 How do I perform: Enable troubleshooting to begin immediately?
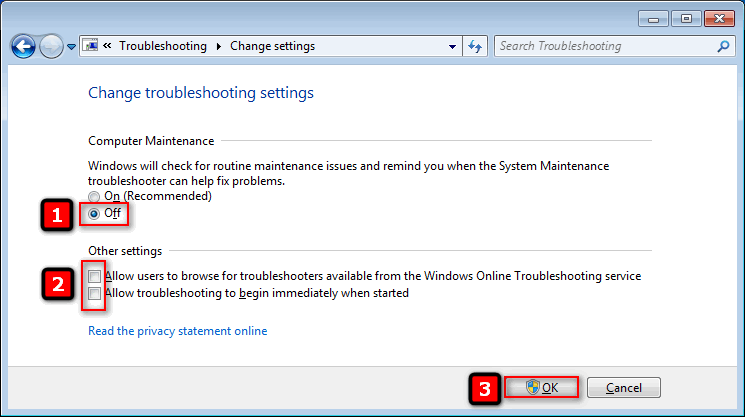tap(94, 293)
